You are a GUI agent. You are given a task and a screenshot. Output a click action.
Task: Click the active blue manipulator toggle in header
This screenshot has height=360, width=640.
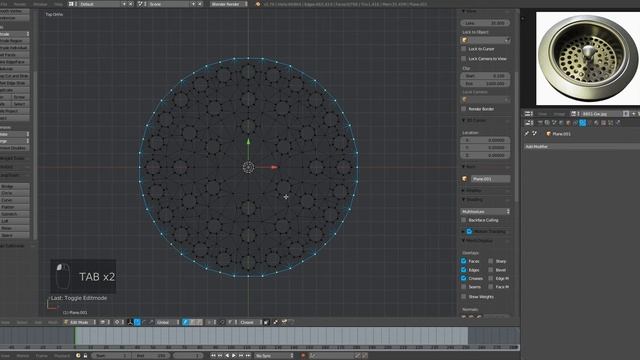point(137,322)
